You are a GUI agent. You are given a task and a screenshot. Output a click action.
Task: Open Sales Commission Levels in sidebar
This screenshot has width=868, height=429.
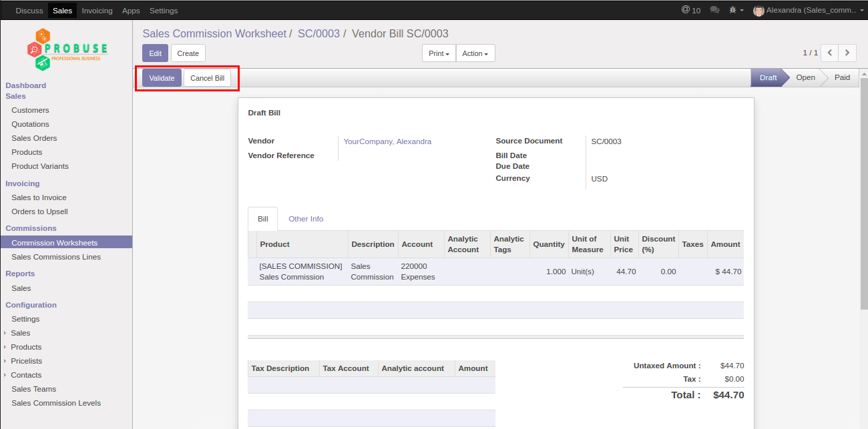pyautogui.click(x=56, y=403)
